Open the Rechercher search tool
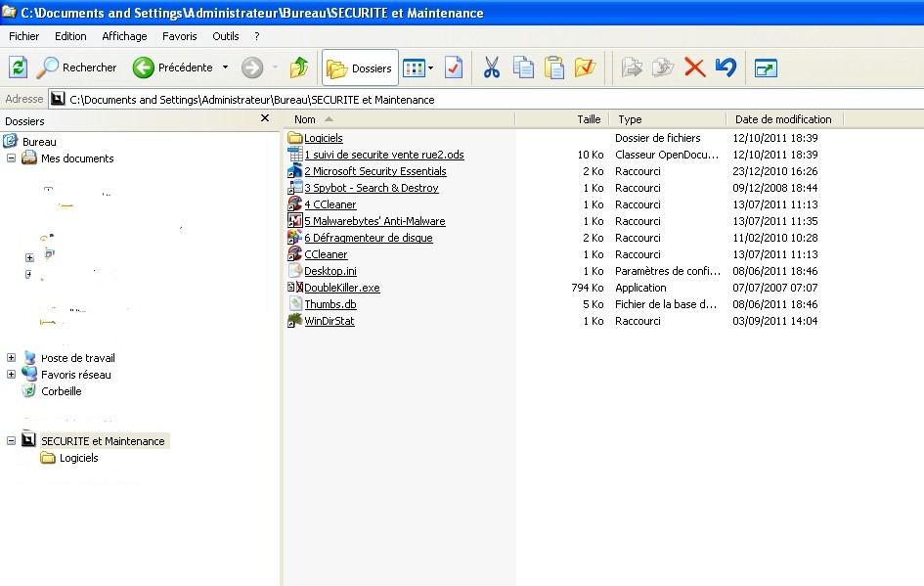This screenshot has width=924, height=586. point(76,68)
